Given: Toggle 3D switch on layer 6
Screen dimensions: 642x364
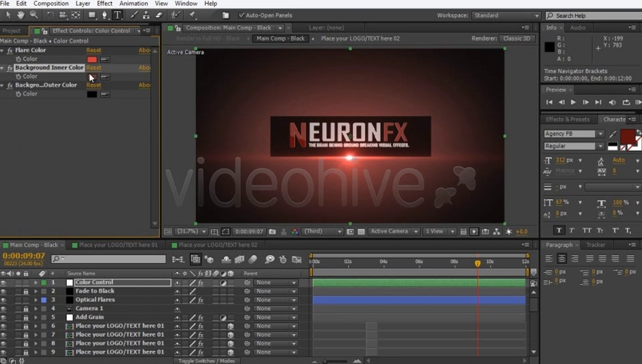Looking at the screenshot, I should tap(231, 326).
